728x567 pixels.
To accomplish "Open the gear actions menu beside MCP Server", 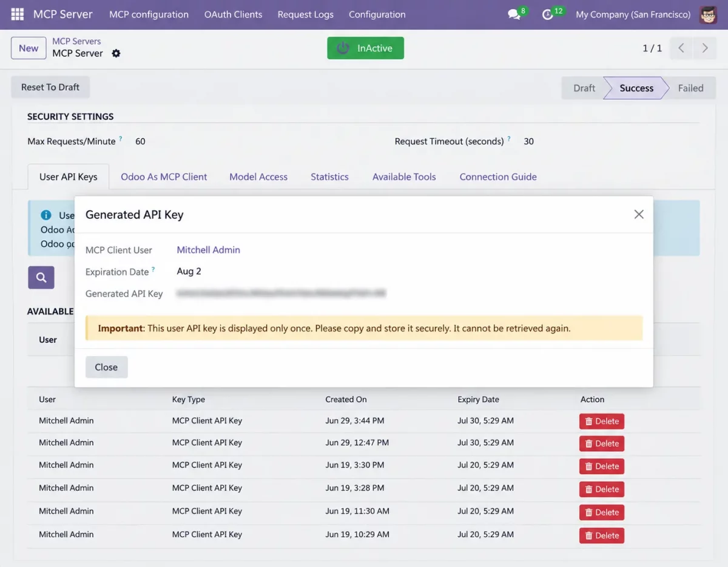I will click(x=116, y=53).
